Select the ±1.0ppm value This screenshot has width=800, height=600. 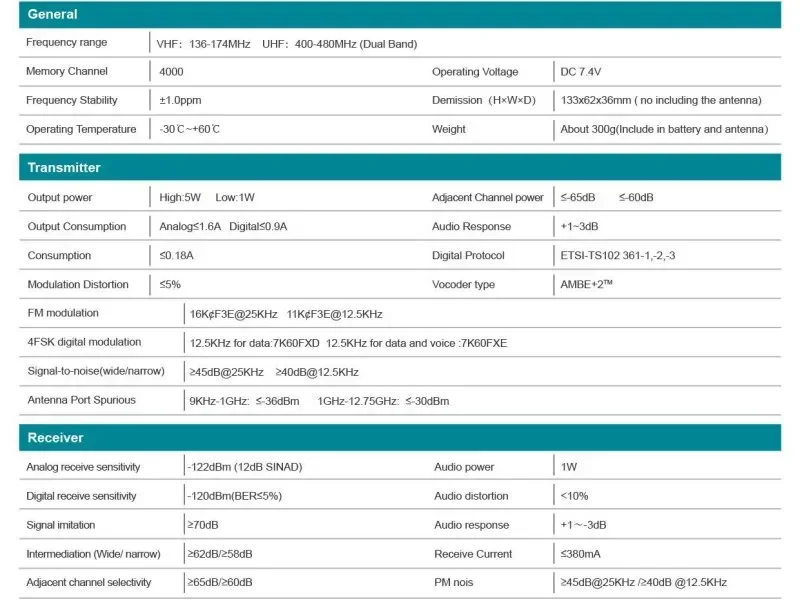(180, 101)
